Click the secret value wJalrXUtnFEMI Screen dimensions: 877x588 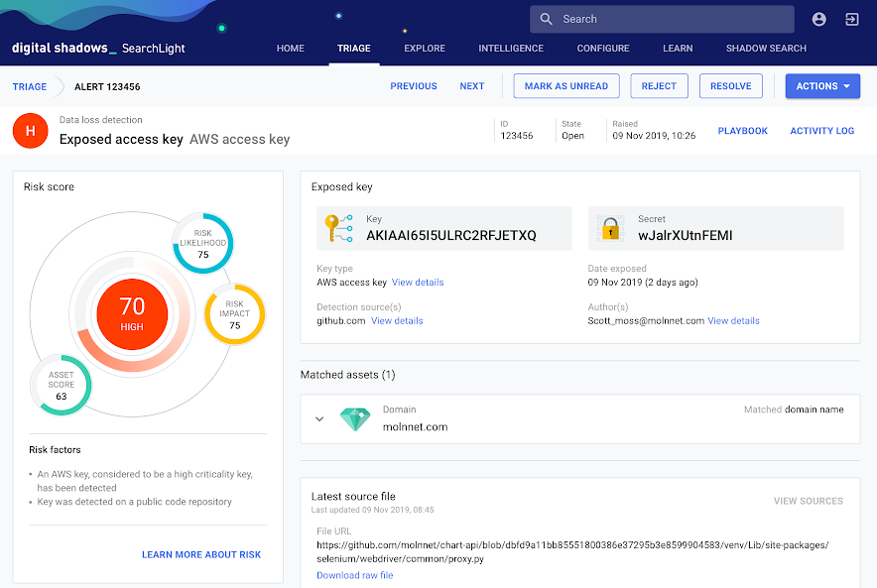(x=685, y=235)
